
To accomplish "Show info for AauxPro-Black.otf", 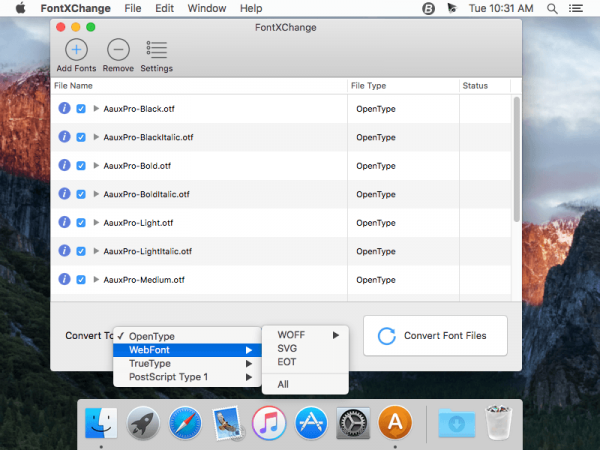I will [x=64, y=108].
